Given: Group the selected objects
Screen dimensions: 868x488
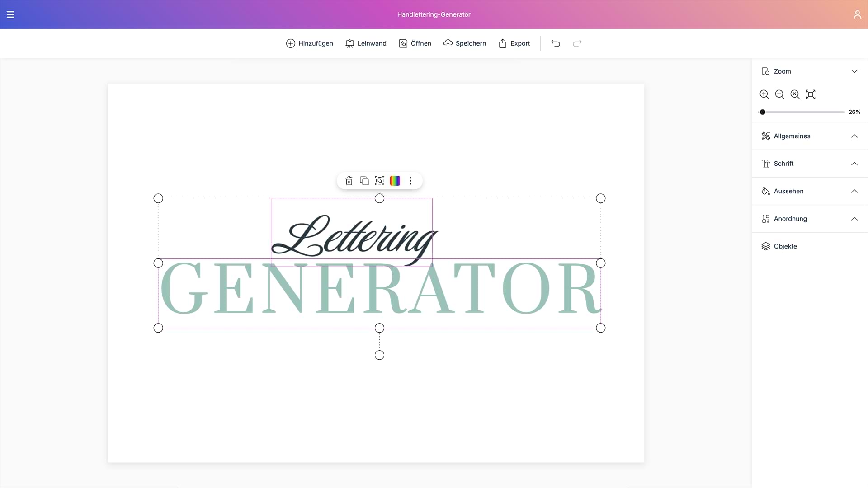Looking at the screenshot, I should [x=380, y=181].
